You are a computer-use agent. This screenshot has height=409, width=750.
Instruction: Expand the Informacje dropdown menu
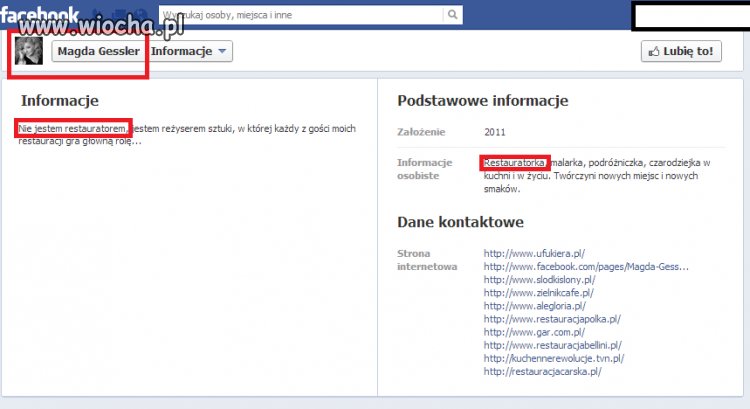pyautogui.click(x=188, y=51)
